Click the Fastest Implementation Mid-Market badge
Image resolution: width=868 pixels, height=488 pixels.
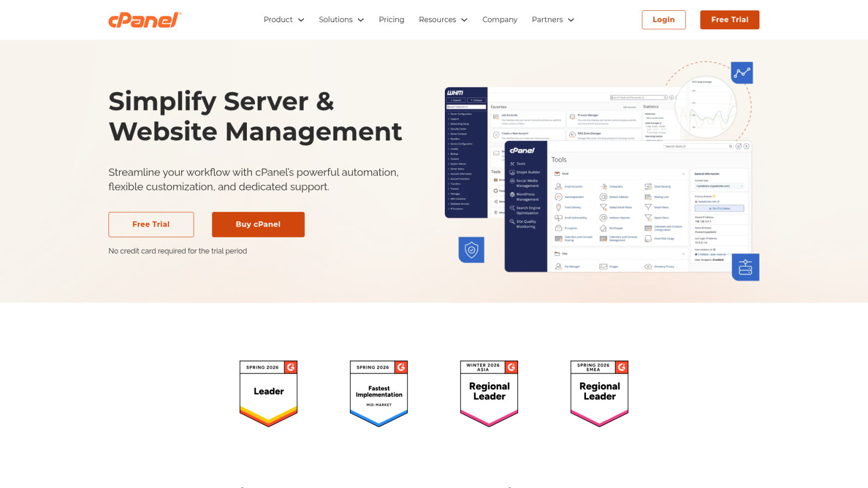click(x=379, y=394)
